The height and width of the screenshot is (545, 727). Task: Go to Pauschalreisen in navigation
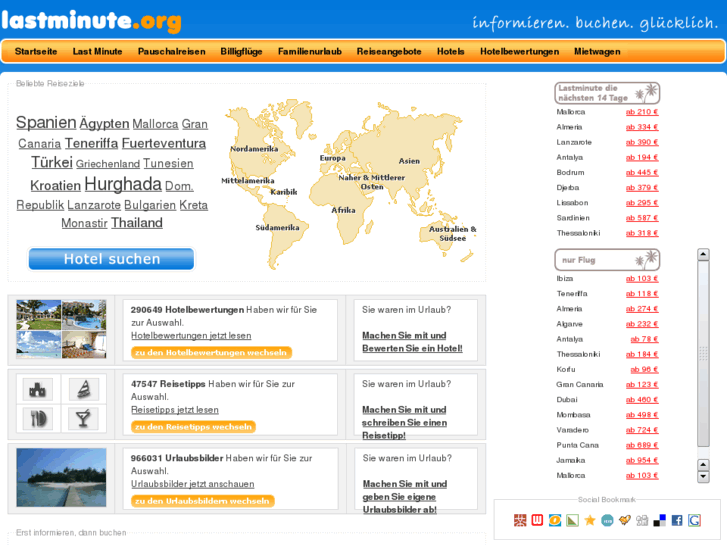(x=172, y=51)
